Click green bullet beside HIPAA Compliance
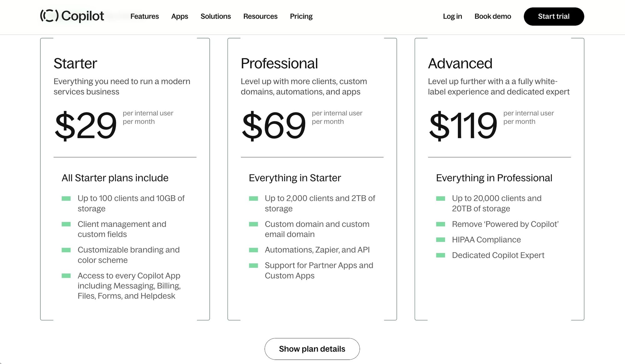 pos(441,240)
